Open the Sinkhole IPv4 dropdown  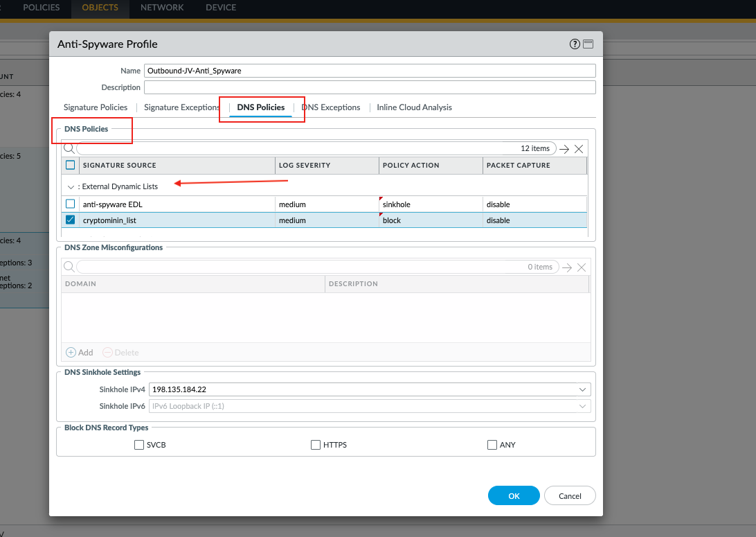click(x=583, y=389)
